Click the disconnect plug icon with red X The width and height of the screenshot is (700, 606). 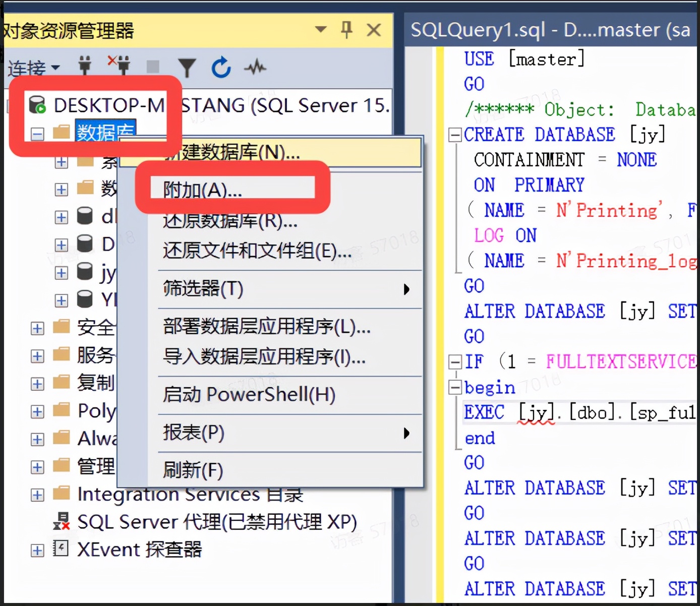coord(119,66)
